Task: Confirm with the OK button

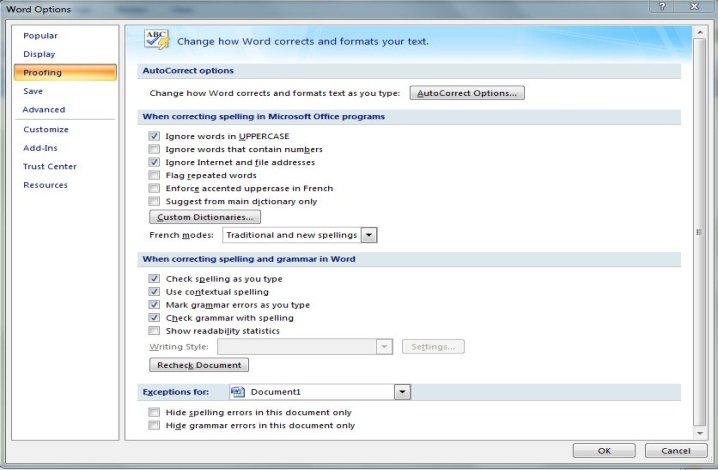Action: 604,451
